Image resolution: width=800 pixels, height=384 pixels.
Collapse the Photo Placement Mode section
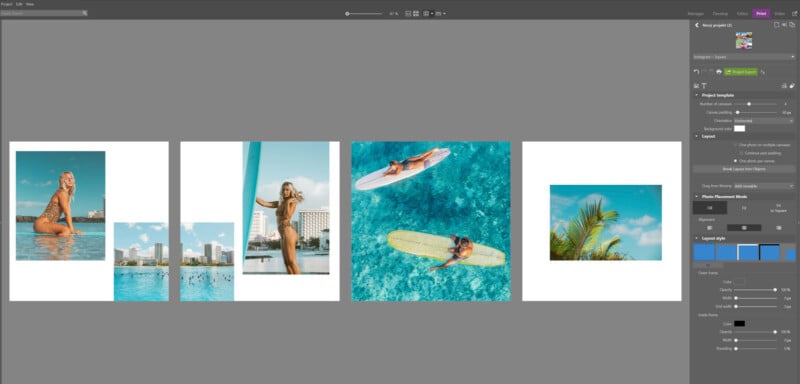697,196
